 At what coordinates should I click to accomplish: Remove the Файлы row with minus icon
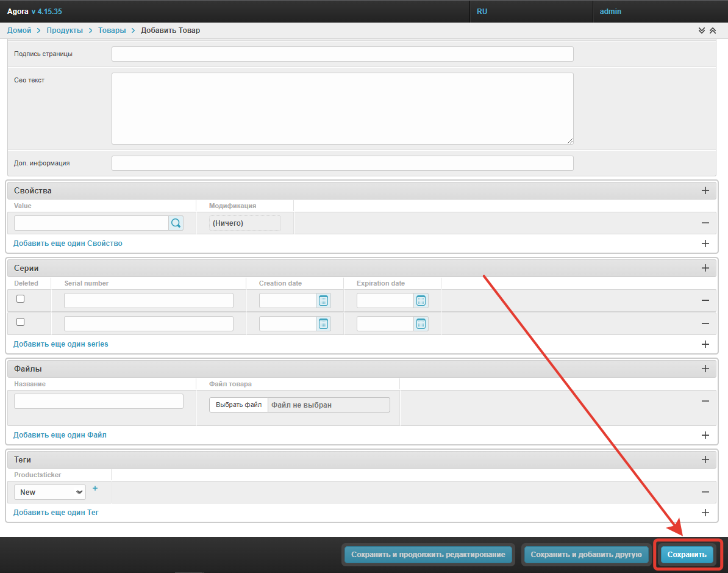pyautogui.click(x=705, y=401)
